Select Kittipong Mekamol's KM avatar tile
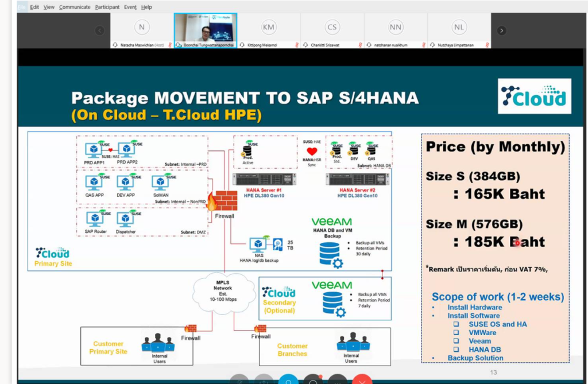The height and width of the screenshot is (384, 588). [269, 30]
